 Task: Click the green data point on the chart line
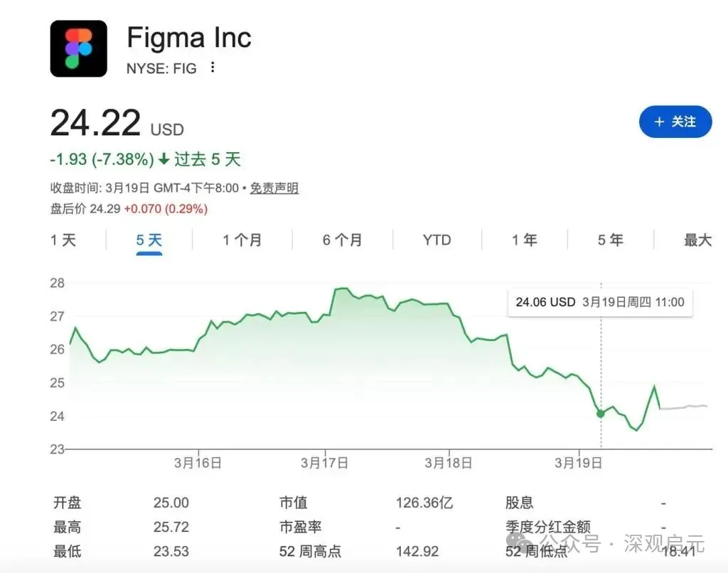tap(601, 413)
